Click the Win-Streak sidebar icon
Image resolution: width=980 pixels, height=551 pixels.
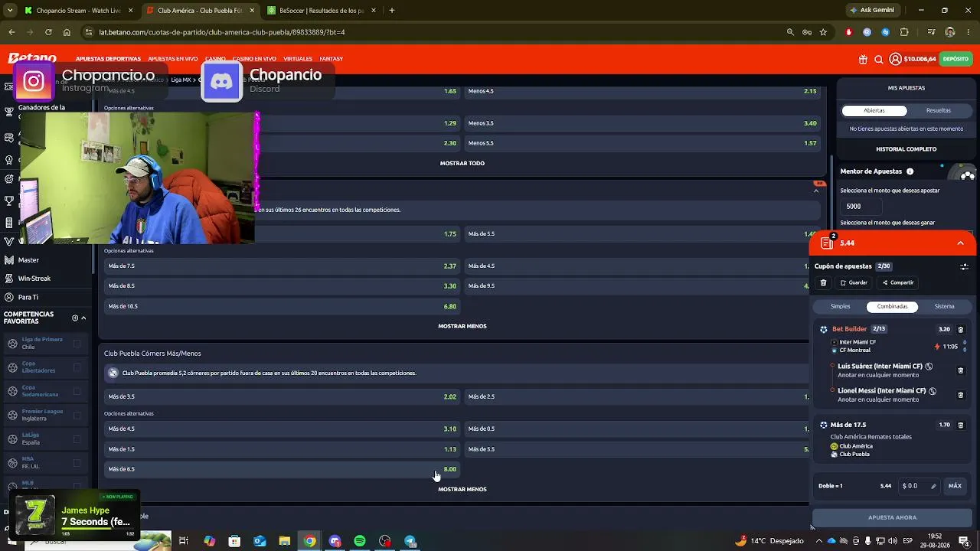9,279
